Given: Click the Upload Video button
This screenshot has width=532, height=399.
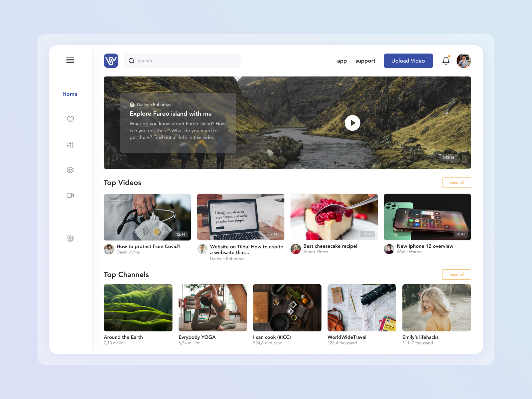Looking at the screenshot, I should (408, 61).
